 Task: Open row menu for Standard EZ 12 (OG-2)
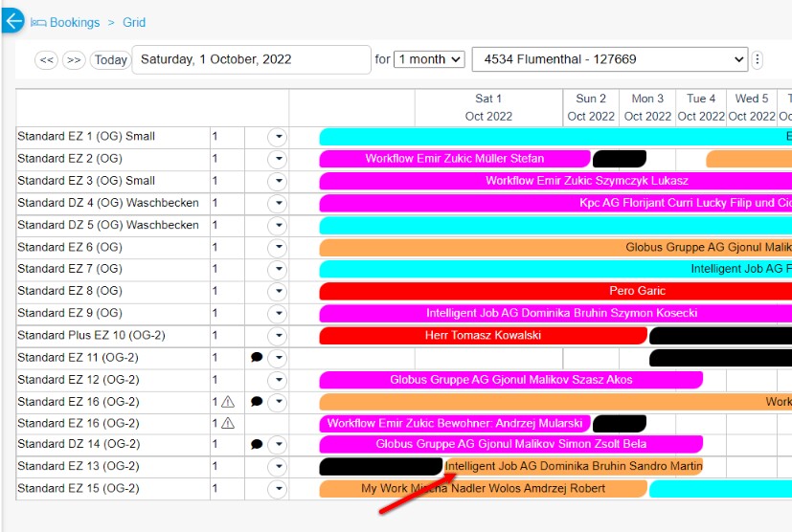coord(278,380)
